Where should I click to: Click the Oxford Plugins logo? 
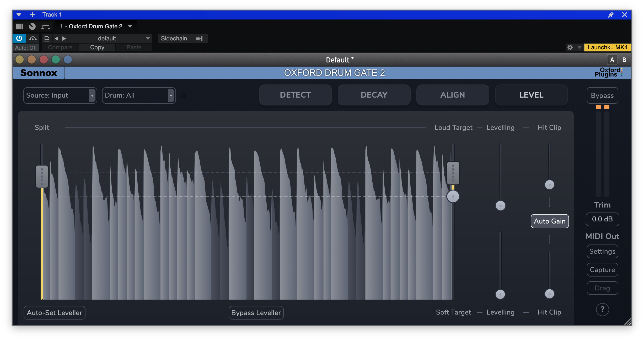pyautogui.click(x=609, y=72)
